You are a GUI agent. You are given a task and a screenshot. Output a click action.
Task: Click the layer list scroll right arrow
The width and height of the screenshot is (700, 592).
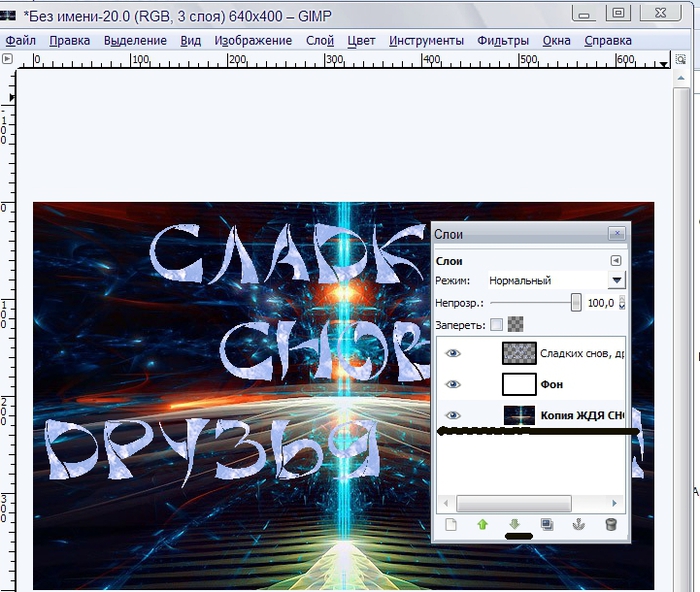[614, 503]
